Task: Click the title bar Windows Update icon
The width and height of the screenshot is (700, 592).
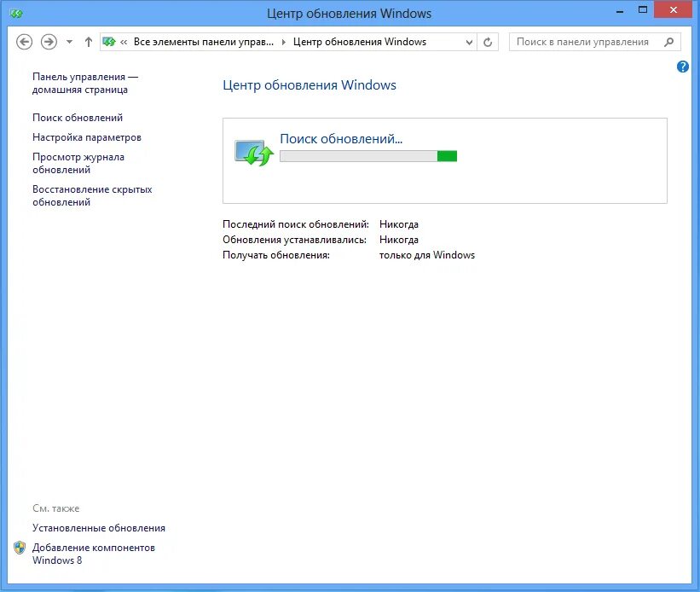Action: 16,14
